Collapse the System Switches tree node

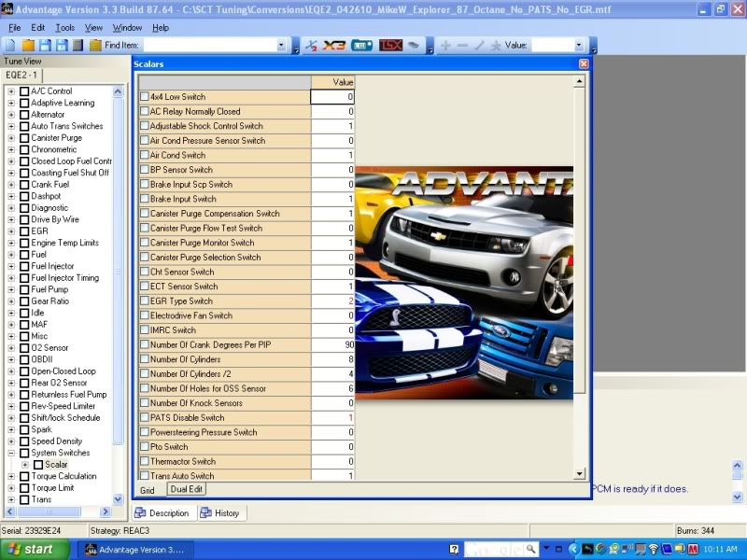click(x=11, y=453)
